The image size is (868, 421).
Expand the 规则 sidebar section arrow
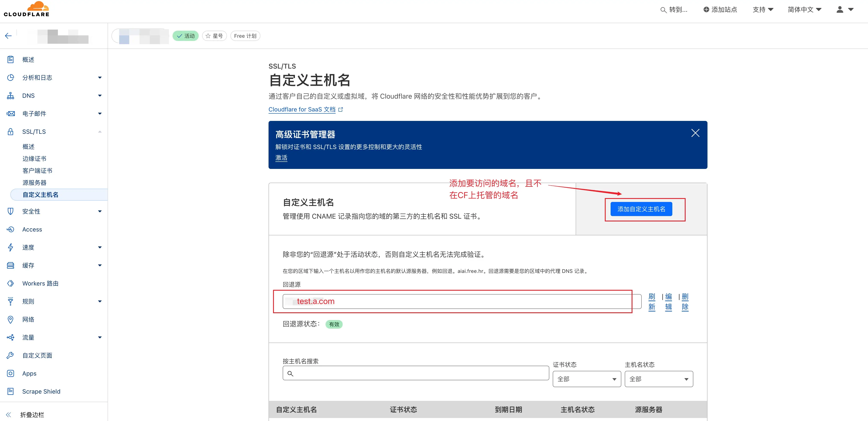(100, 301)
